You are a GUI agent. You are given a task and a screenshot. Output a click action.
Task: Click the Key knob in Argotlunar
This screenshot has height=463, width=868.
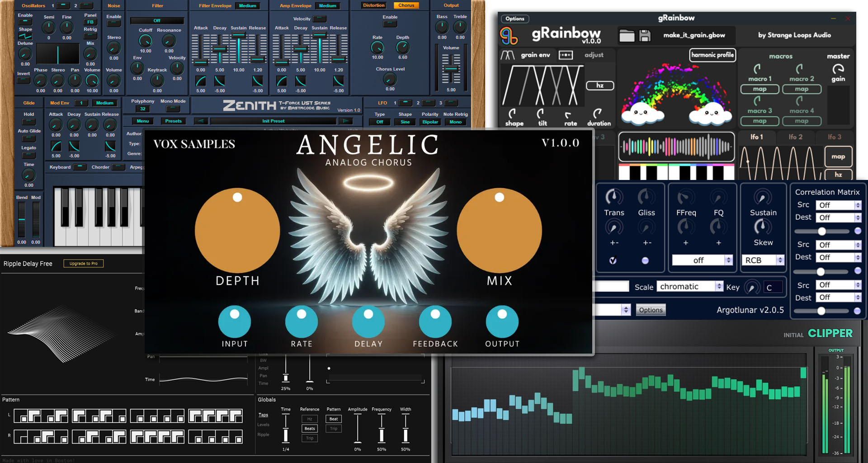(x=752, y=287)
